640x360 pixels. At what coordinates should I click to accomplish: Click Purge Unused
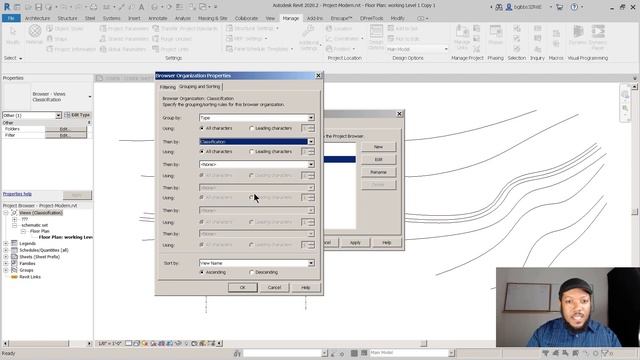tap(172, 39)
